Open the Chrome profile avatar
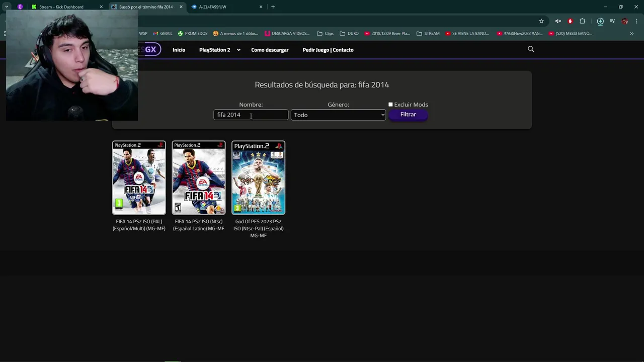The width and height of the screenshot is (644, 362). pos(625,21)
